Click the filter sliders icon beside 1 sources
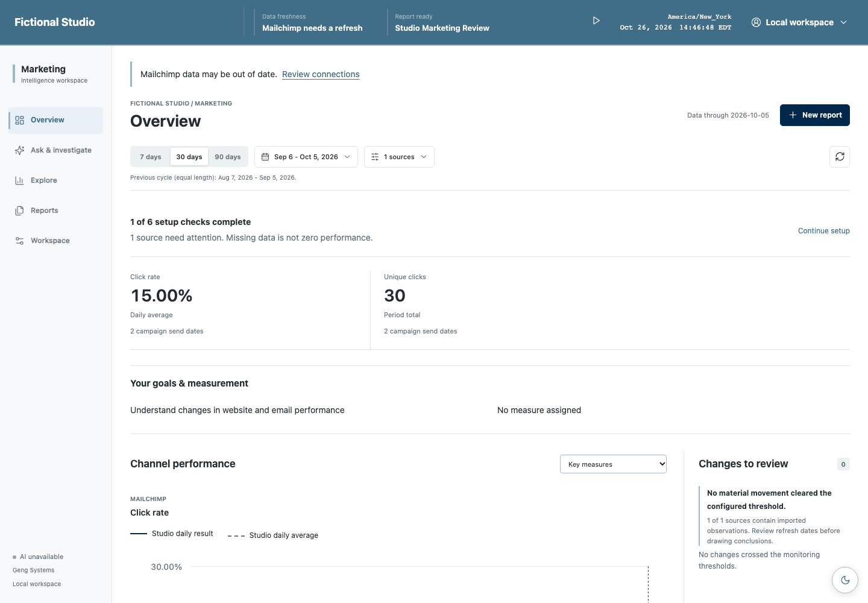Screen dimensions: 868x603 (x=375, y=157)
